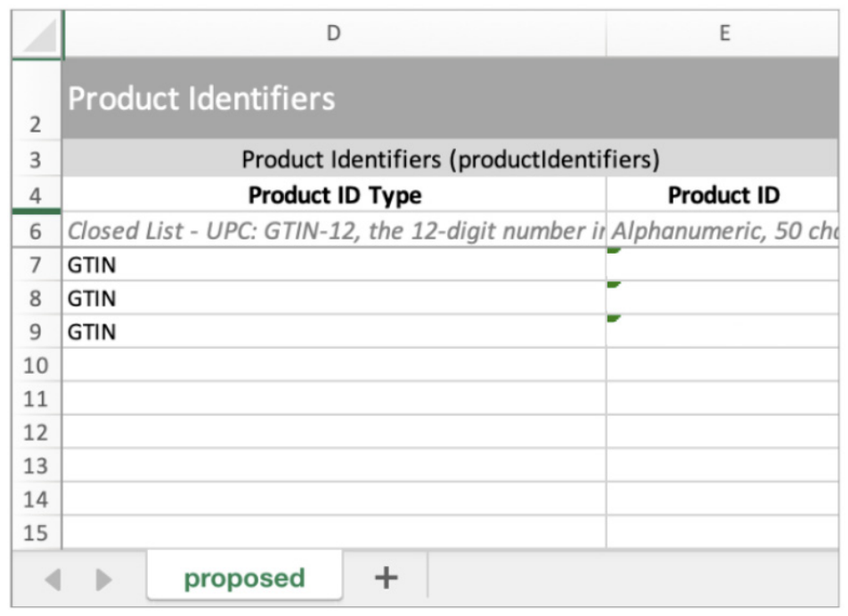Select row 11 header
Screen dimensions: 848x616
[x=37, y=399]
